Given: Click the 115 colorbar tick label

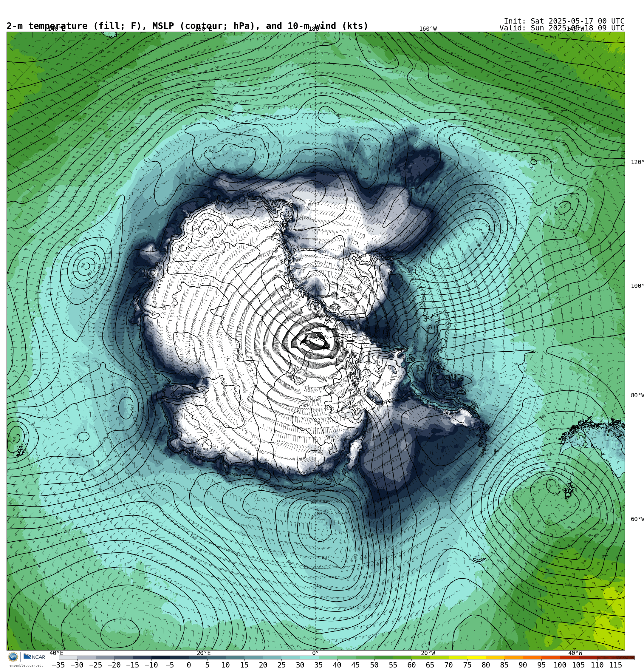Looking at the screenshot, I should (x=616, y=665).
